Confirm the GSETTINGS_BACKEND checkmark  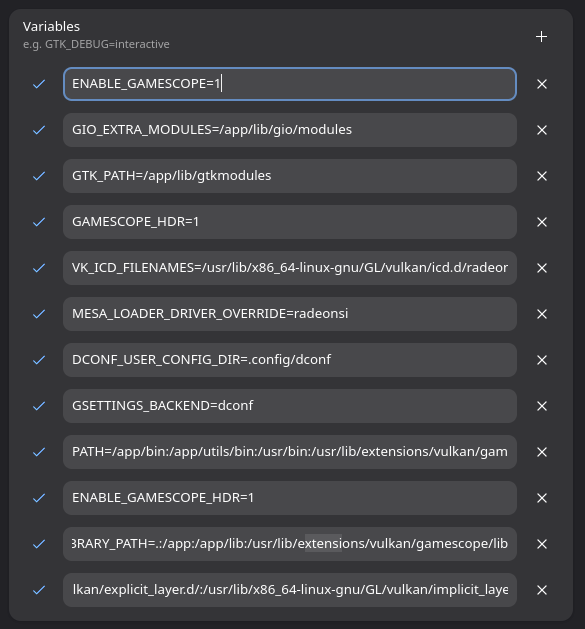click(x=39, y=406)
